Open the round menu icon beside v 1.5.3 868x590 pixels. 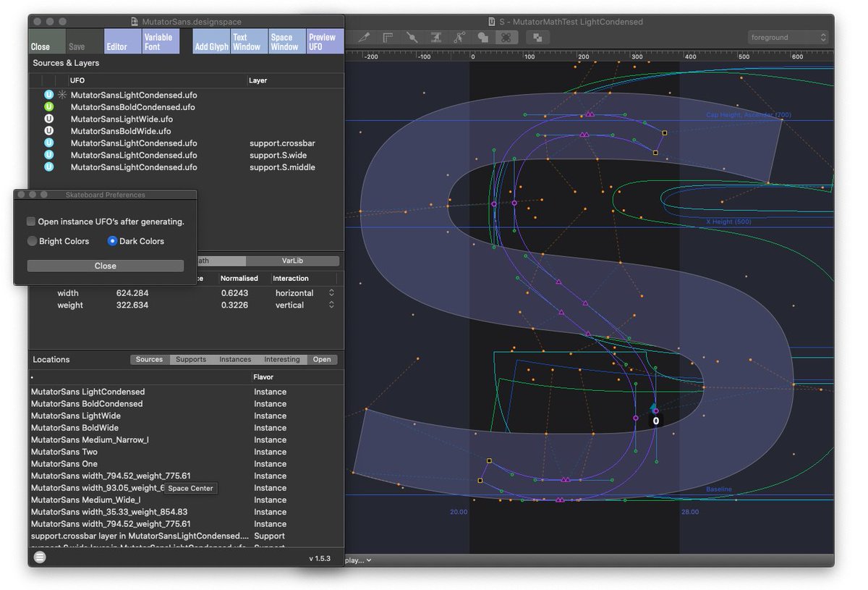click(40, 557)
